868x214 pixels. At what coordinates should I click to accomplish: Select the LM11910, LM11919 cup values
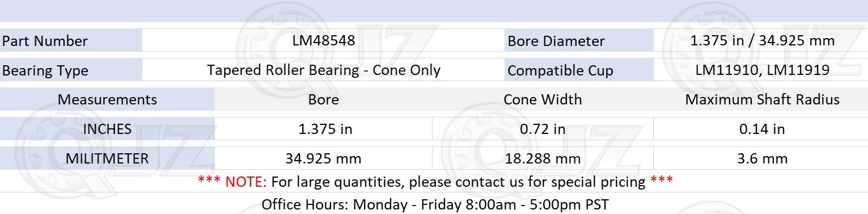762,70
